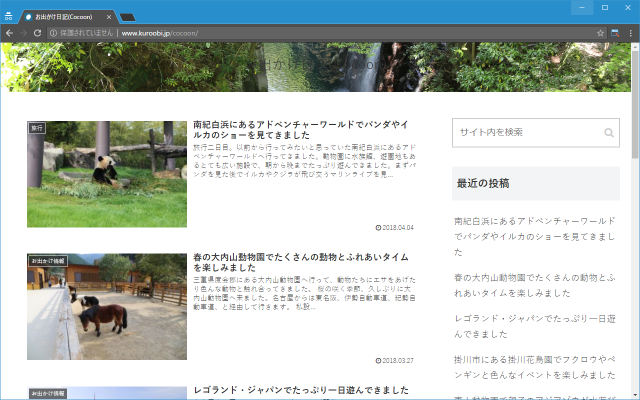
Task: Click the browser Back arrow
Action: [x=8, y=33]
